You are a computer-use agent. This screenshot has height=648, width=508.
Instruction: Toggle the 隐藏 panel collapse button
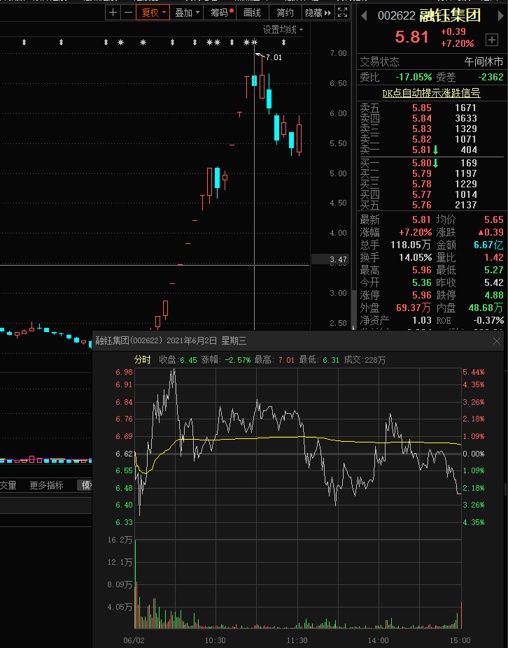click(x=318, y=13)
